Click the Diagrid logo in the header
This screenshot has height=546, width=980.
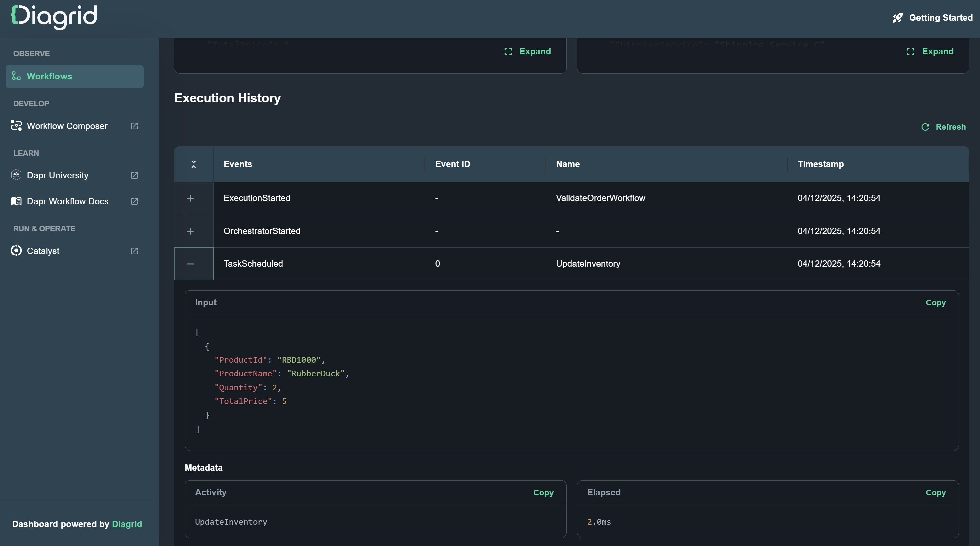tap(53, 17)
